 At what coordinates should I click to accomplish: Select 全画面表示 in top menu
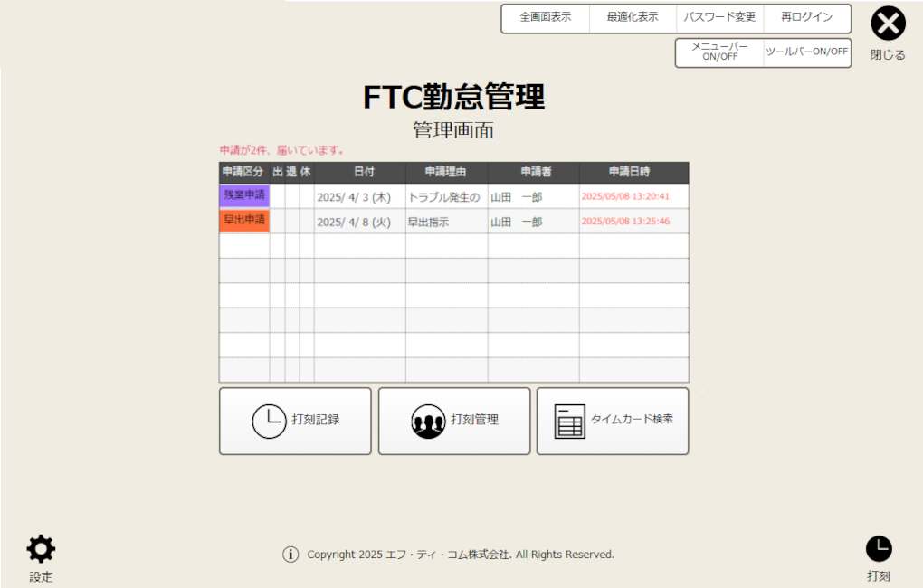546,18
